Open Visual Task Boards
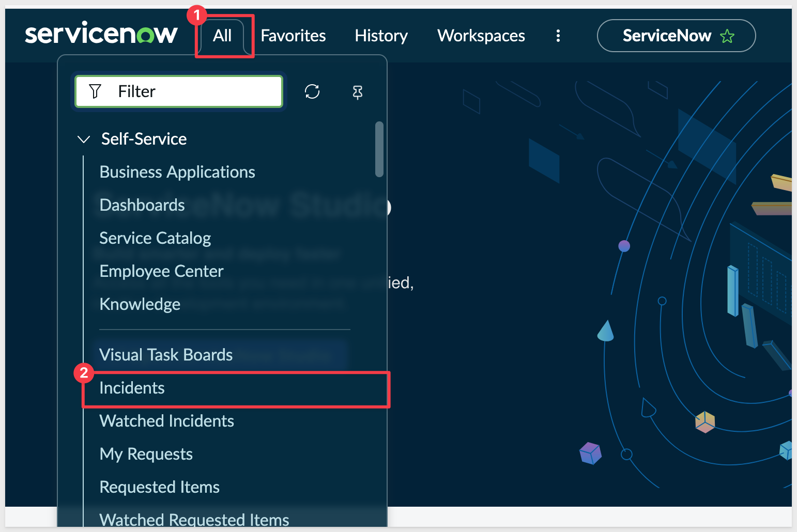 click(166, 355)
